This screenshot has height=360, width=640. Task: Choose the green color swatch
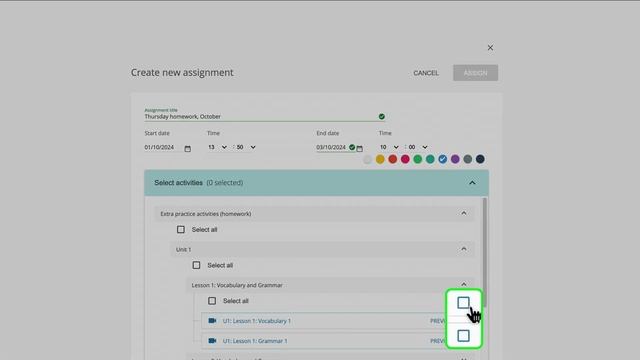point(418,159)
